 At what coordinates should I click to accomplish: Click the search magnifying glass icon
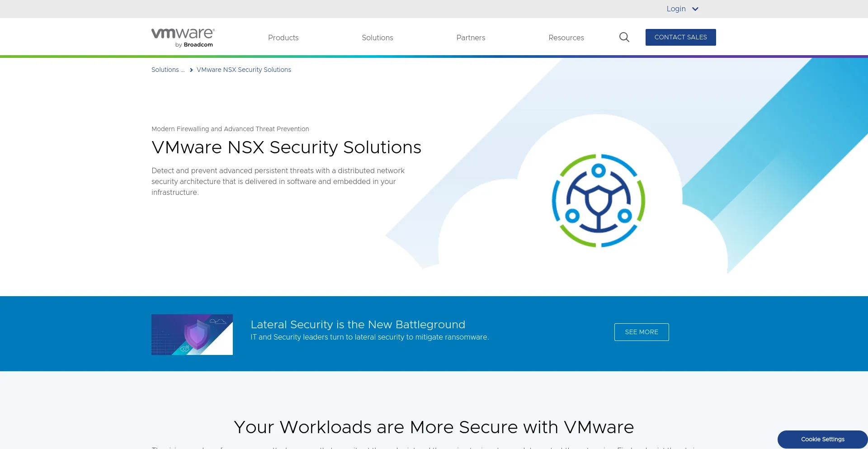(x=624, y=37)
